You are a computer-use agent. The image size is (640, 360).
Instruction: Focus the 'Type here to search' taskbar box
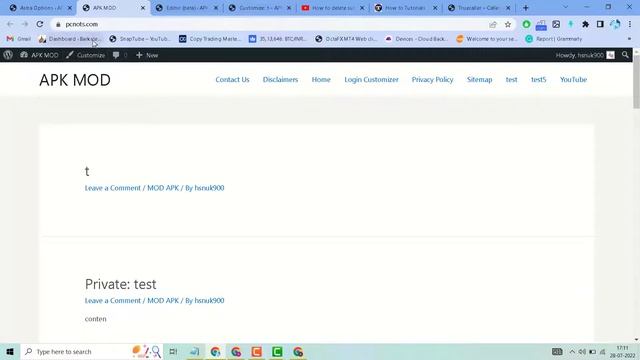91,351
